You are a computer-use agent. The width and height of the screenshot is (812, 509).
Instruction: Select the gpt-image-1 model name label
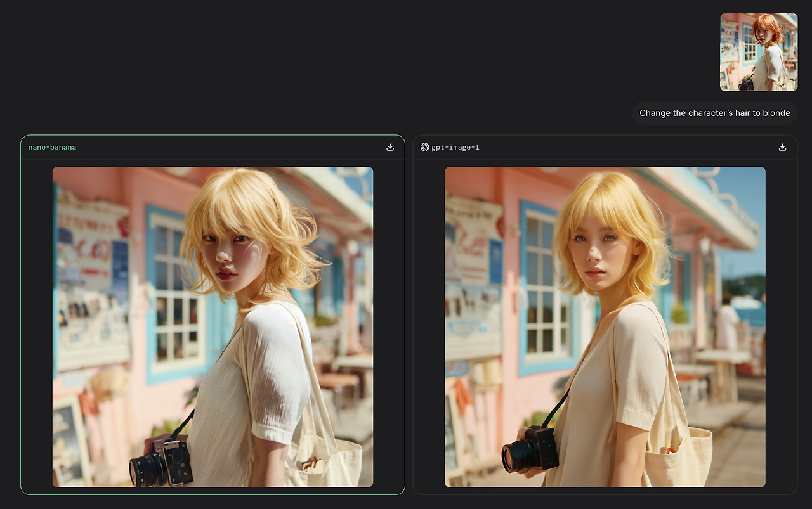tap(455, 146)
